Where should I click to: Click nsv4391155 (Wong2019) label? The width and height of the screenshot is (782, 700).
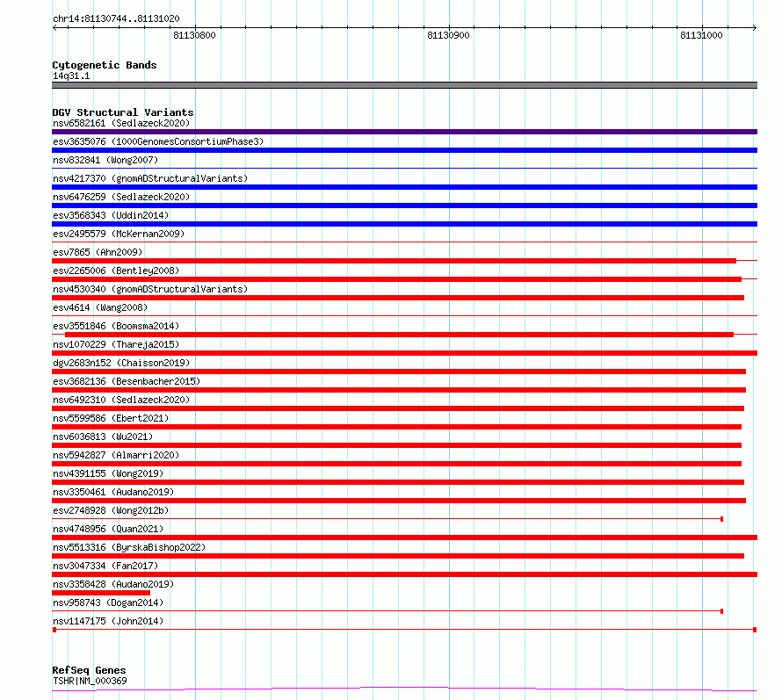coord(108,473)
